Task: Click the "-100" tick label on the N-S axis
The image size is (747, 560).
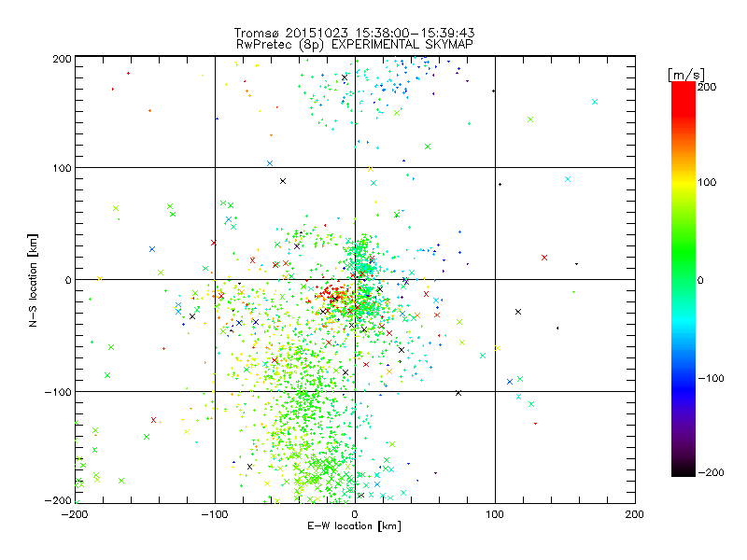Action: [x=58, y=392]
